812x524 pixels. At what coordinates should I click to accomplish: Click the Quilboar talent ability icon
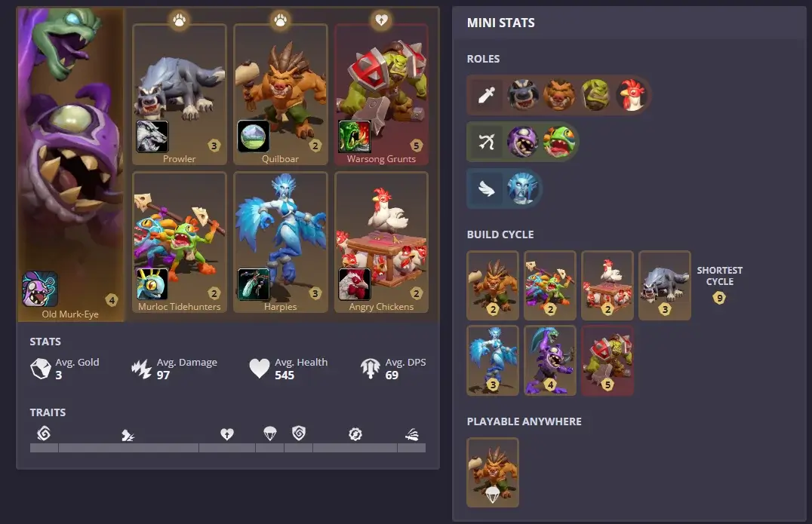click(x=254, y=136)
